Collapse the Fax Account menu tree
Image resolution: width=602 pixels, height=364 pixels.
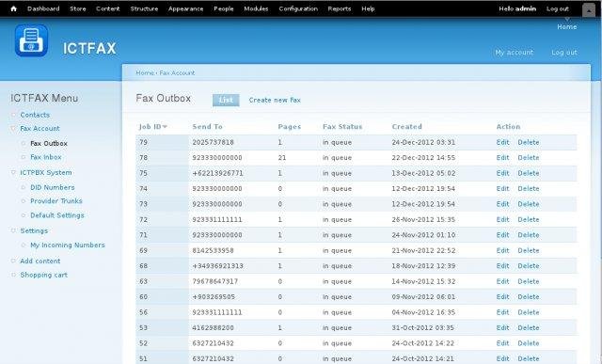(13, 128)
